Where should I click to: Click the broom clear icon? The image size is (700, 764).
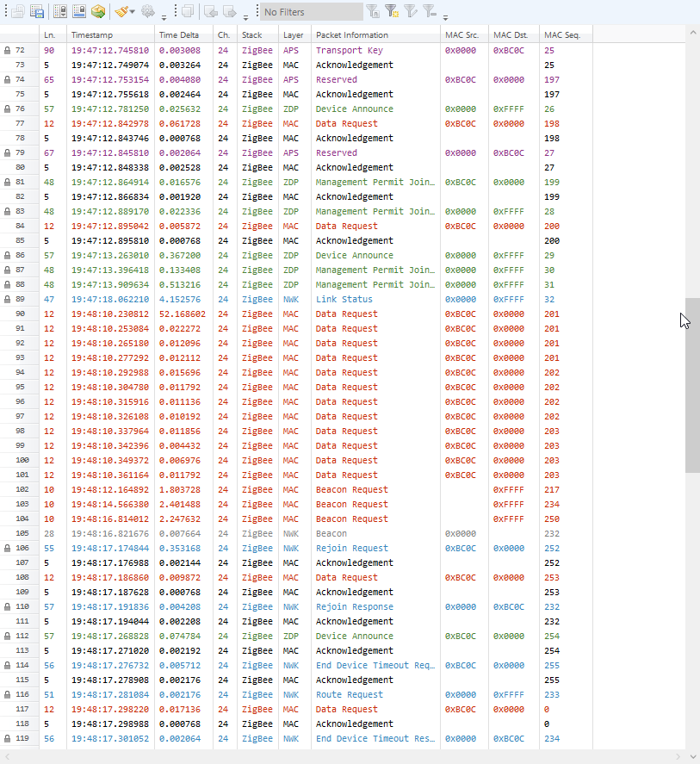tap(122, 11)
